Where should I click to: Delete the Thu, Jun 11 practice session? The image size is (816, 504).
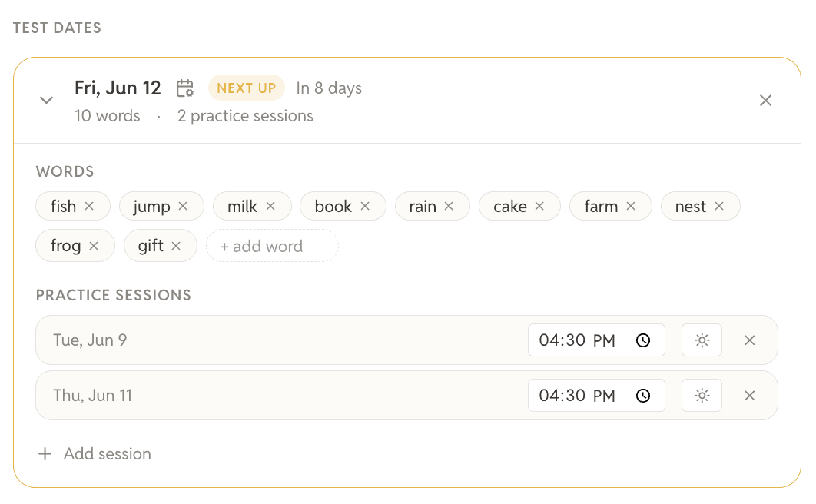[x=749, y=396]
